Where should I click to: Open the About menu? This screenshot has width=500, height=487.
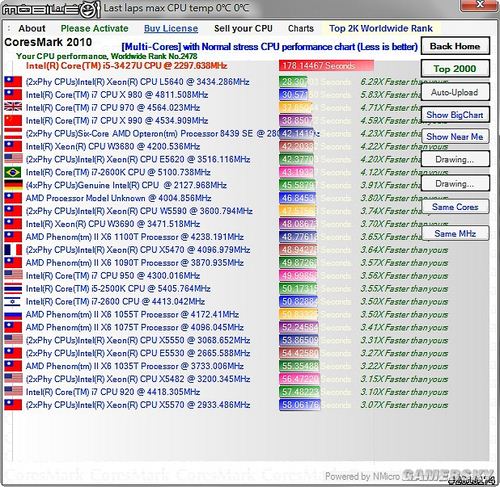[x=32, y=29]
